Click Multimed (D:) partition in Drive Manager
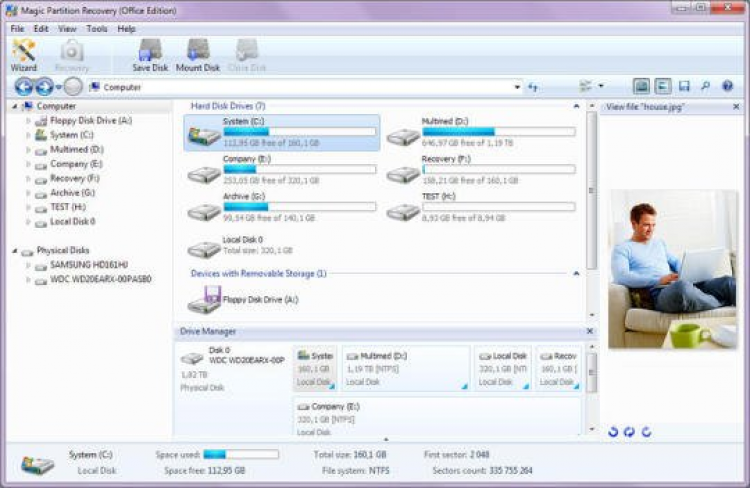This screenshot has width=750, height=488. click(406, 369)
